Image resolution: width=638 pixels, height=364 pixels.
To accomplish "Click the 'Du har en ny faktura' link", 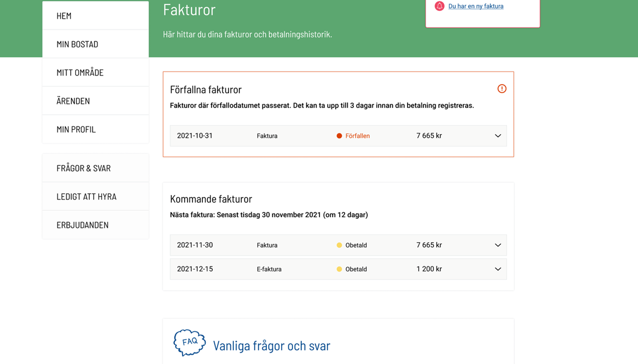I will (475, 6).
